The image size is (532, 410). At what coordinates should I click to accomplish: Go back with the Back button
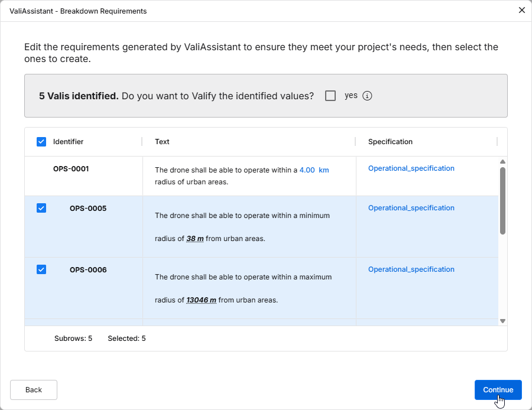(34, 390)
